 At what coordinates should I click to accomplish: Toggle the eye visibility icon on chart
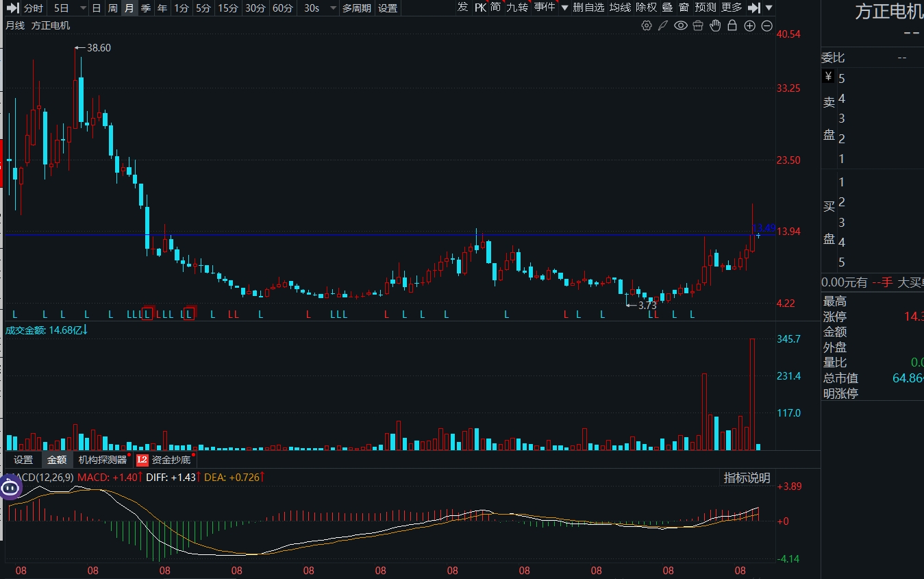pyautogui.click(x=680, y=26)
